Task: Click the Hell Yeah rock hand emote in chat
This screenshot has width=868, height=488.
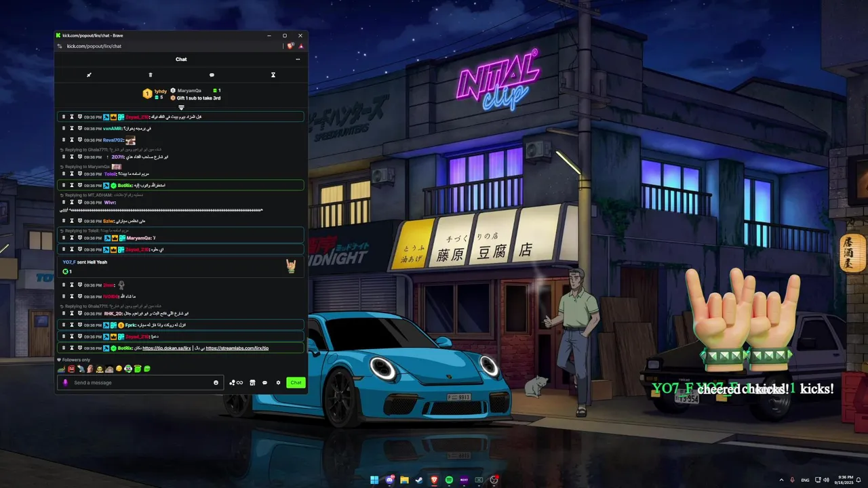Action: 291,266
